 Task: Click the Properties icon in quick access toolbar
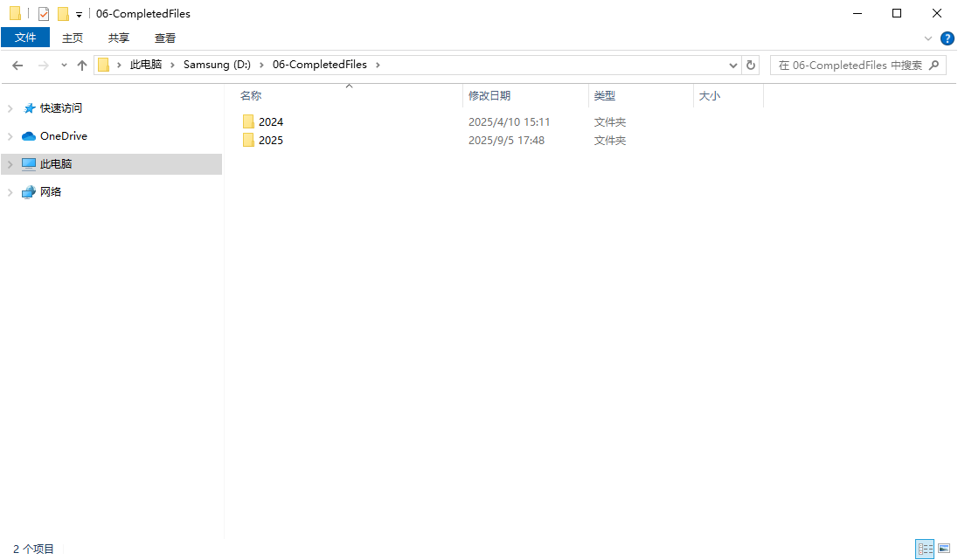(44, 14)
